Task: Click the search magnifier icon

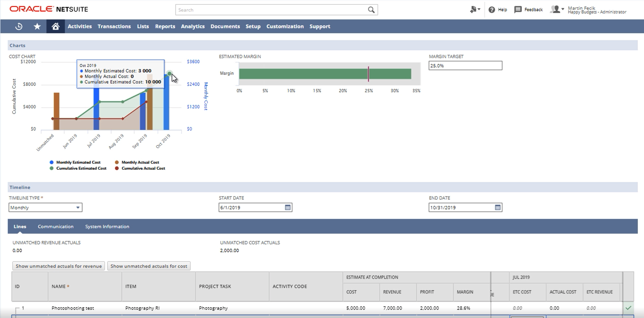Action: (371, 10)
